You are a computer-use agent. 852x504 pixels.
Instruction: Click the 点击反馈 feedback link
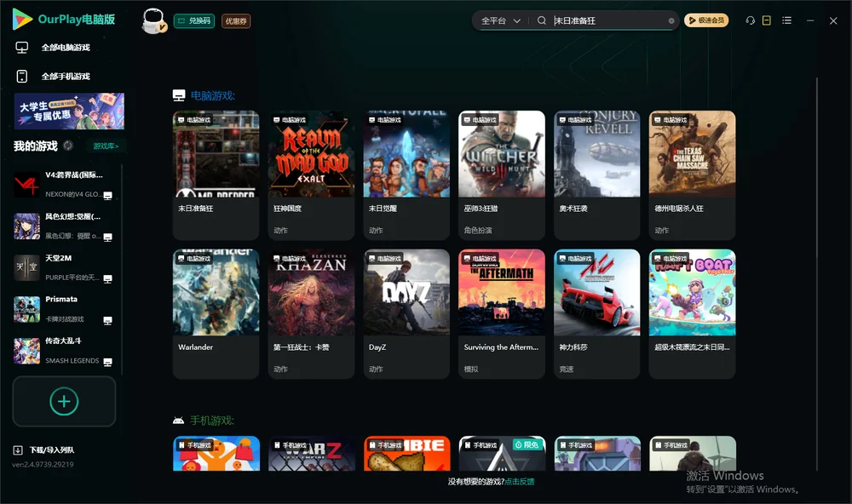click(x=520, y=482)
